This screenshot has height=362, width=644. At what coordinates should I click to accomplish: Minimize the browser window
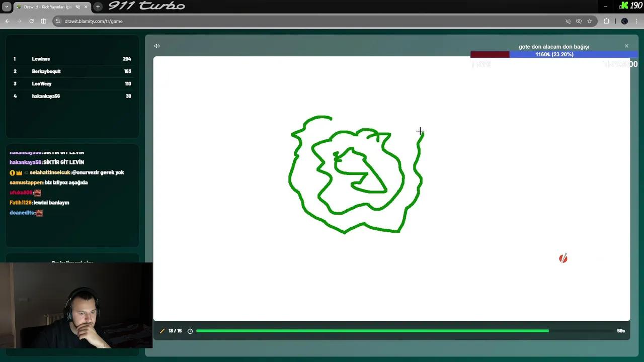point(605,7)
